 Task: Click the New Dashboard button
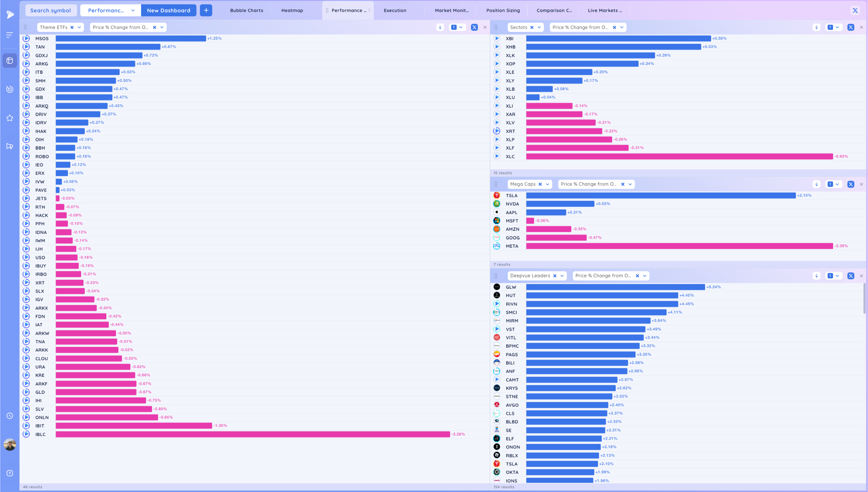(168, 10)
